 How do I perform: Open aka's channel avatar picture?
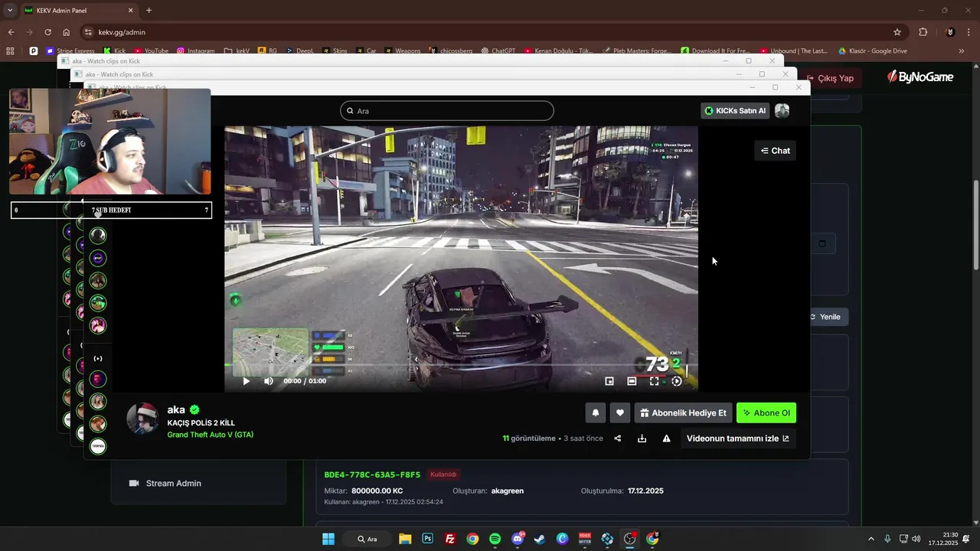coord(142,419)
